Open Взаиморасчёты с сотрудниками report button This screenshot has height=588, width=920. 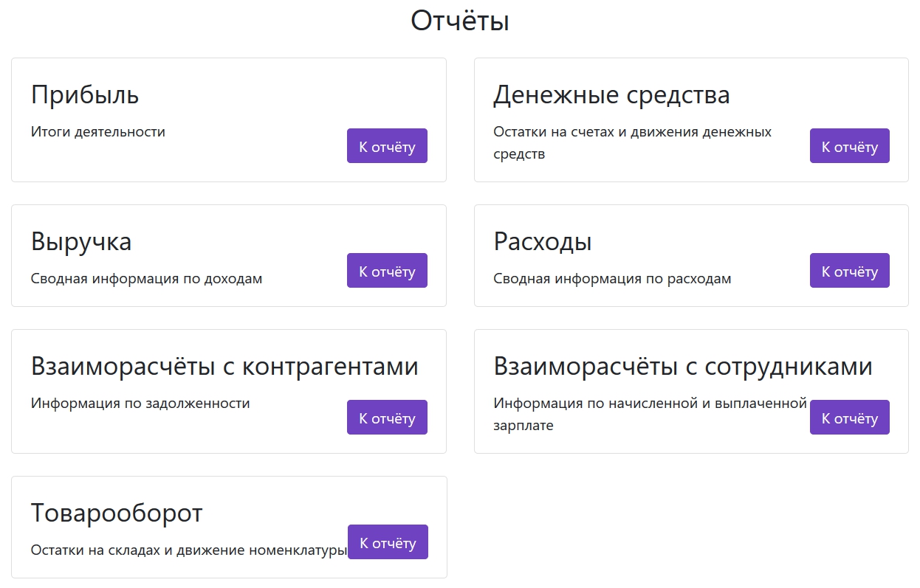point(849,418)
